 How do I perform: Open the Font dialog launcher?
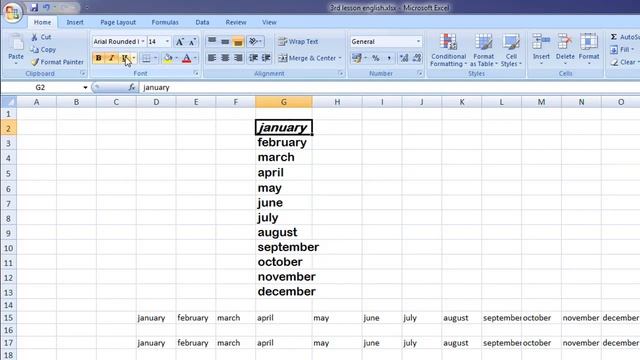pos(196,73)
